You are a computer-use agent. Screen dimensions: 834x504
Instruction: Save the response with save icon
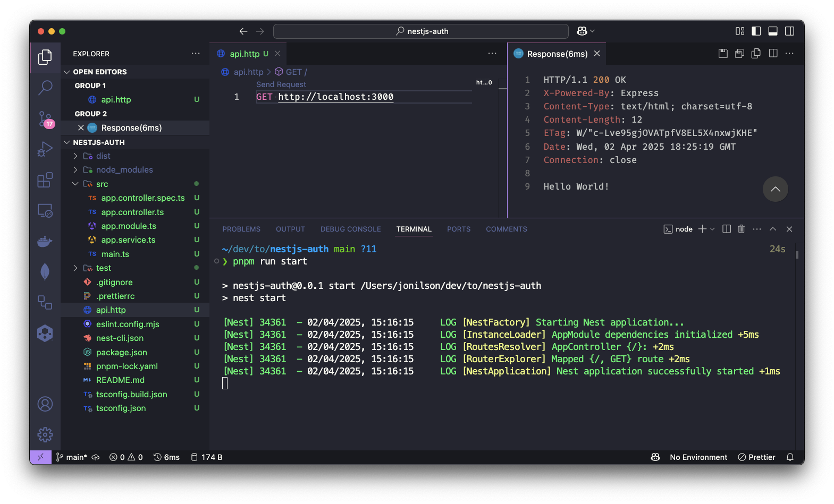[x=723, y=53]
